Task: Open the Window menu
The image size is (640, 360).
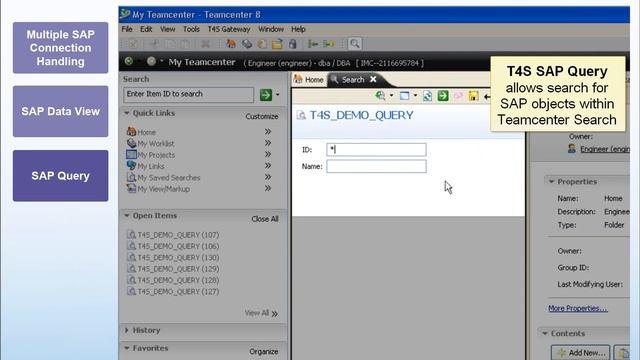Action: [x=271, y=29]
